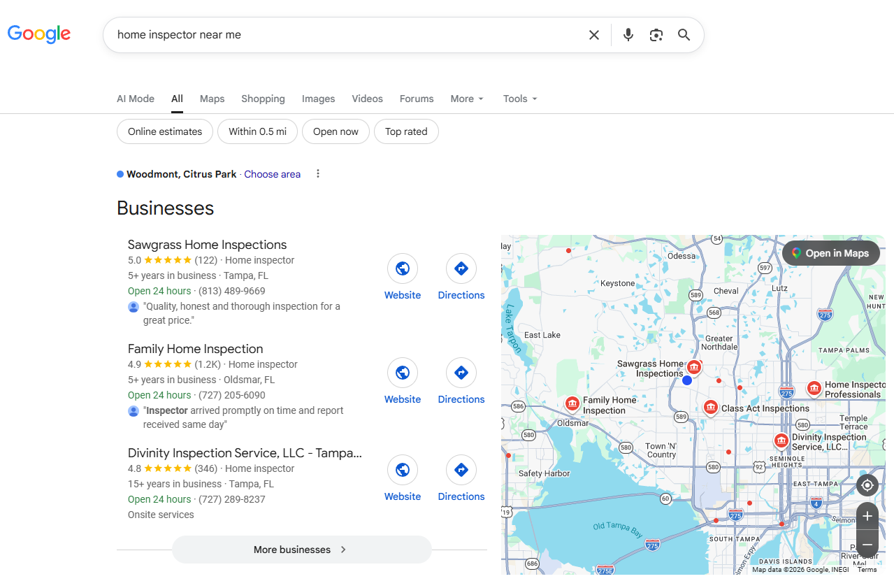Toggle the Top rated filter
The width and height of the screenshot is (894, 588).
click(x=406, y=131)
